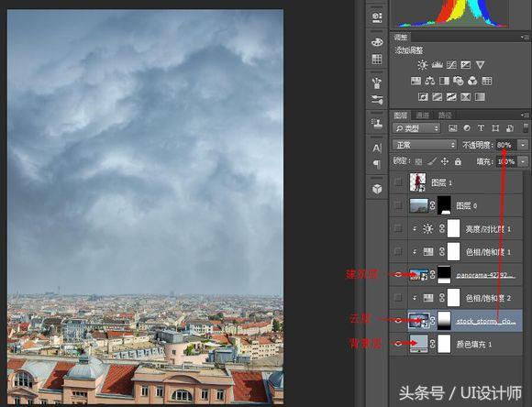Switch to the 调整 panel tab
The width and height of the screenshot is (532, 407).
401,38
